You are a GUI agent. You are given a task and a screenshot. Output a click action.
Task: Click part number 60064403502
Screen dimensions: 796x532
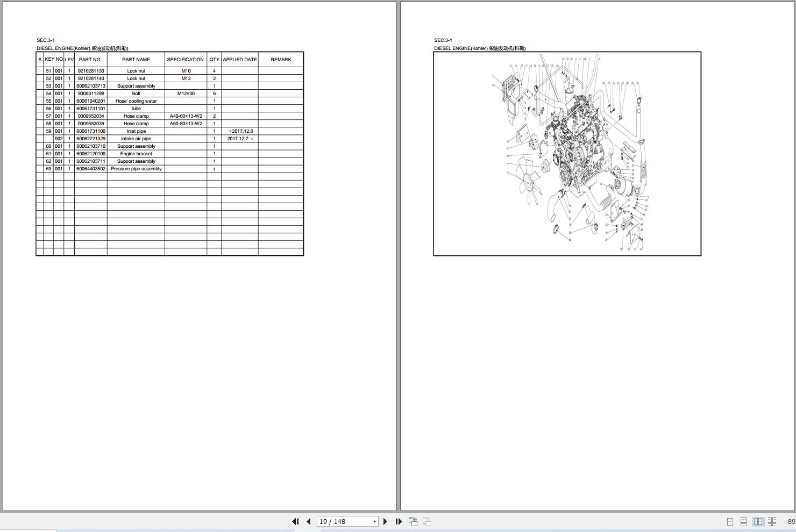91,169
